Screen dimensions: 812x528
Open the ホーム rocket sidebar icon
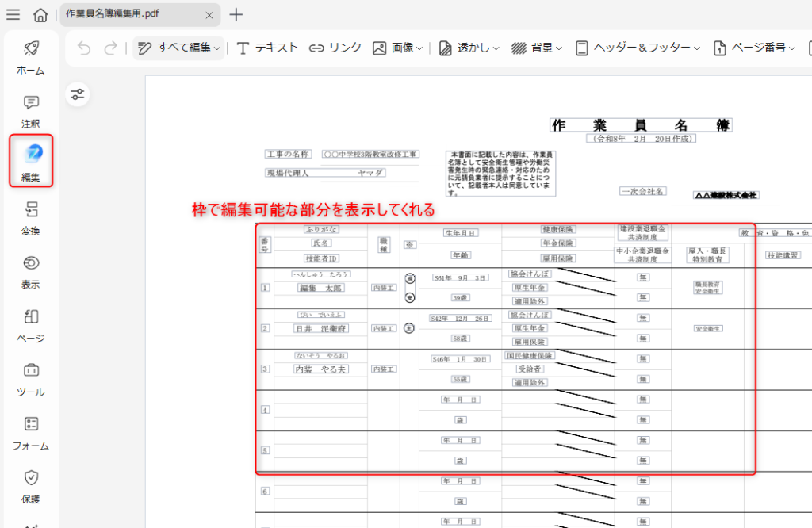click(x=31, y=55)
